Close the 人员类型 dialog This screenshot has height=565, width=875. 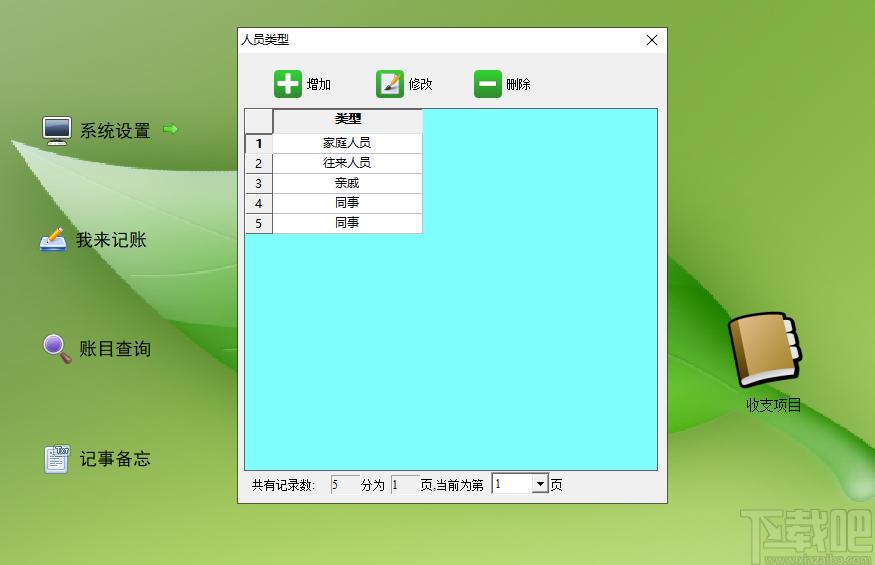coord(652,40)
